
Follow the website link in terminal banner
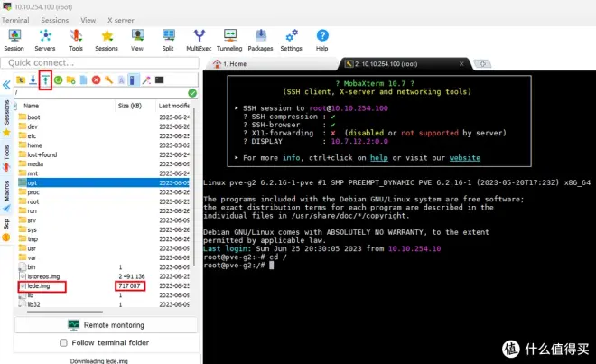tap(465, 158)
